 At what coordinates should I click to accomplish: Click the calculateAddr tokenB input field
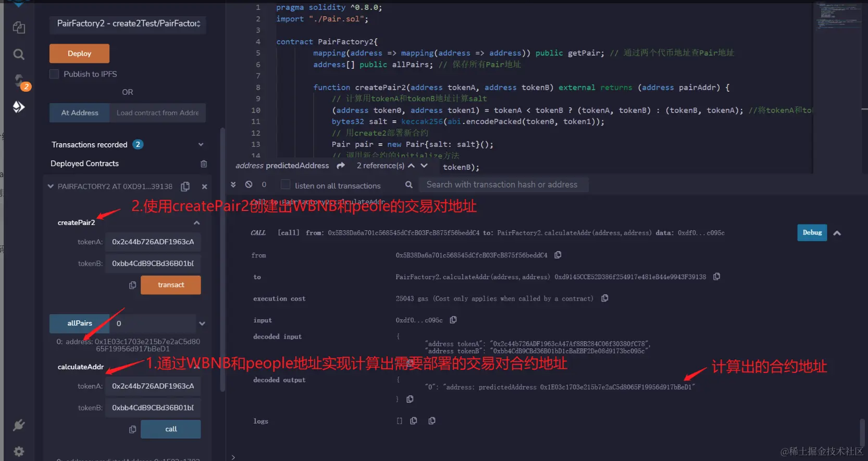153,408
